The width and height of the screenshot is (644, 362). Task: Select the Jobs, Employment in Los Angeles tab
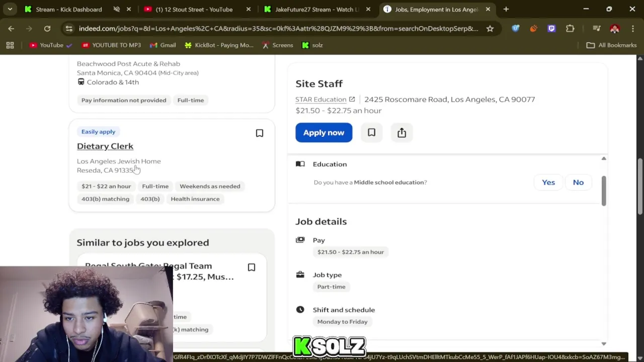[436, 9]
